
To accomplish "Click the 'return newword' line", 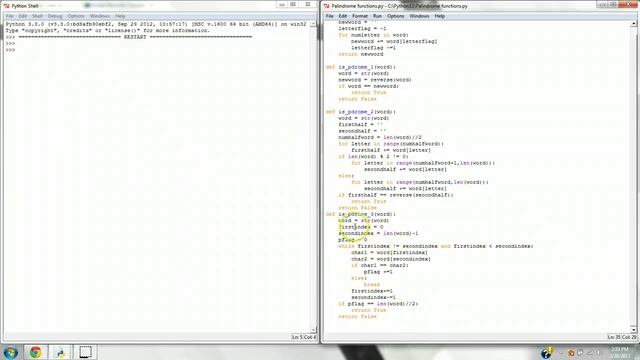I will click(361, 54).
